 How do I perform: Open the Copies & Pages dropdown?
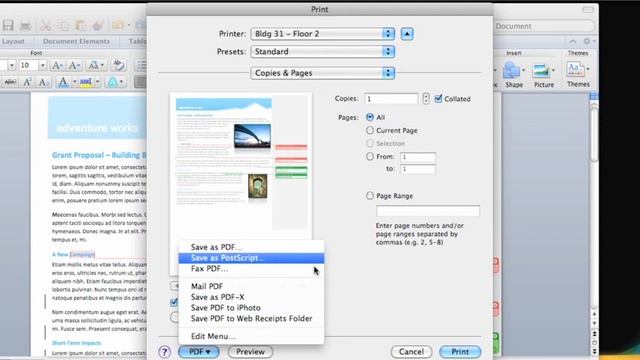click(x=322, y=73)
